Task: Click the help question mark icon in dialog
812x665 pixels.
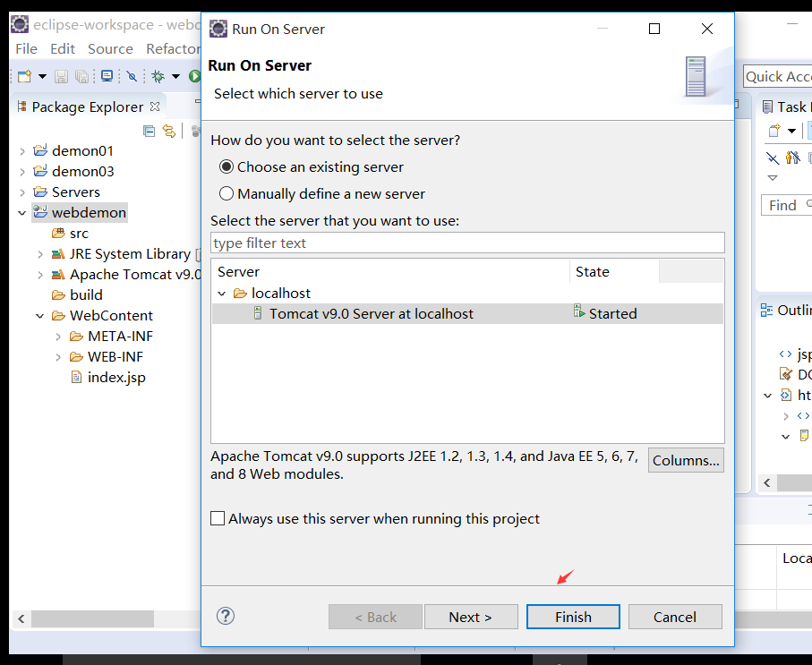Action: (226, 616)
